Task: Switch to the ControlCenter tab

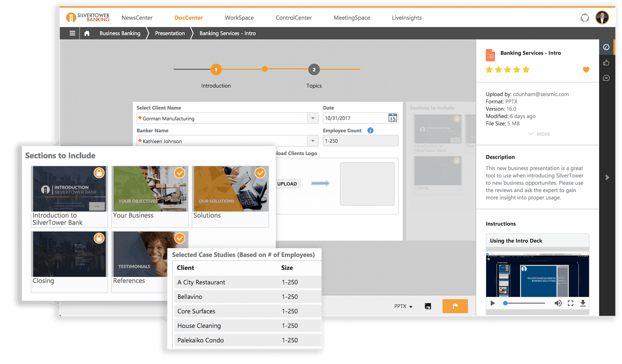Action: 293,18
